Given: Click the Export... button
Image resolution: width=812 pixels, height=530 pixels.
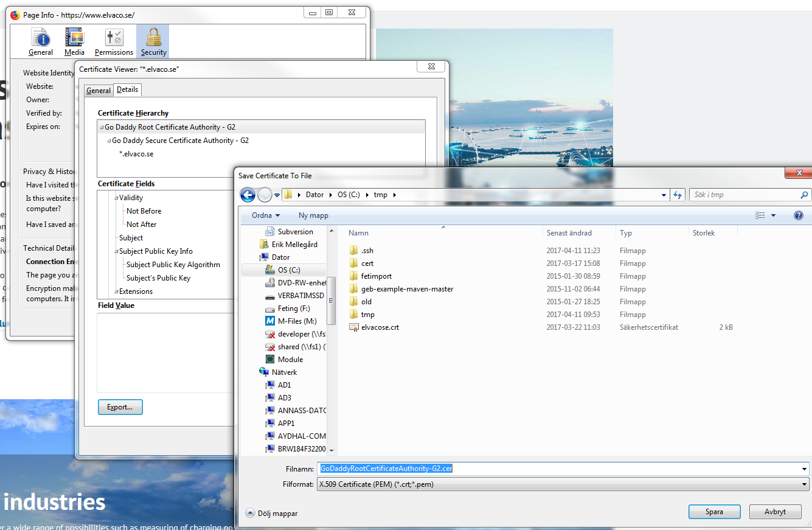Looking at the screenshot, I should pos(120,407).
